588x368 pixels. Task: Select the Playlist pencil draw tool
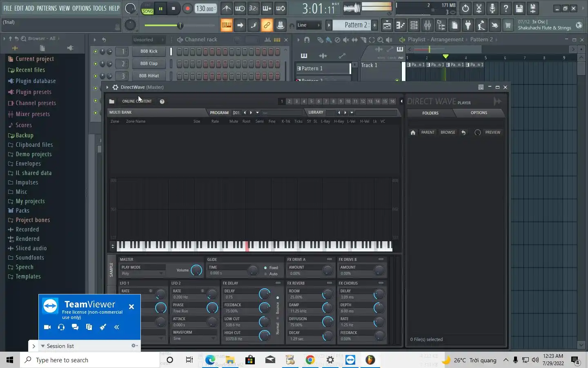(320, 40)
